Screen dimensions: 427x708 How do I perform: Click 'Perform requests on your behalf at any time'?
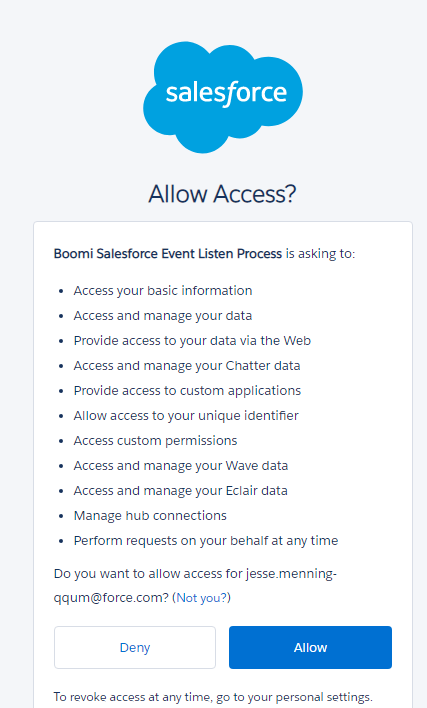pos(206,540)
